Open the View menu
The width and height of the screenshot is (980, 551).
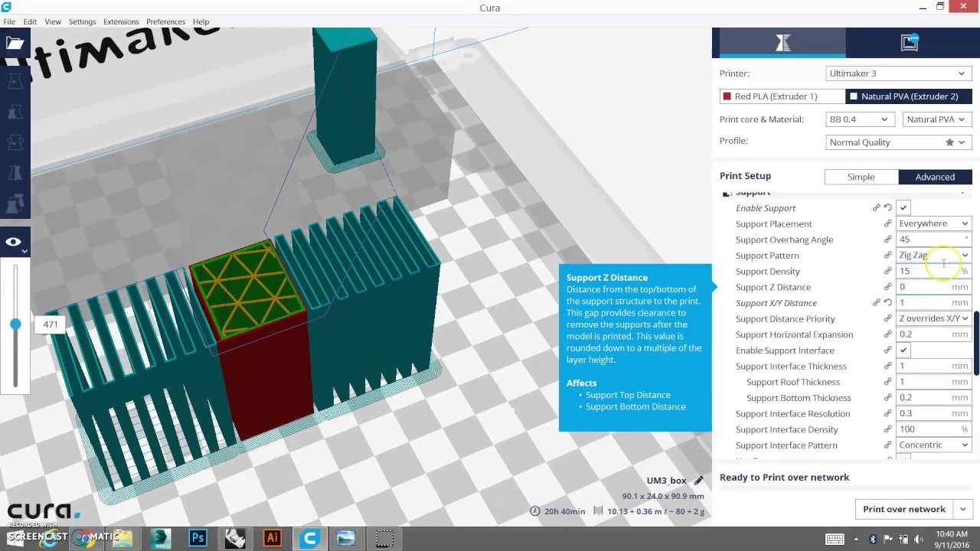click(53, 21)
